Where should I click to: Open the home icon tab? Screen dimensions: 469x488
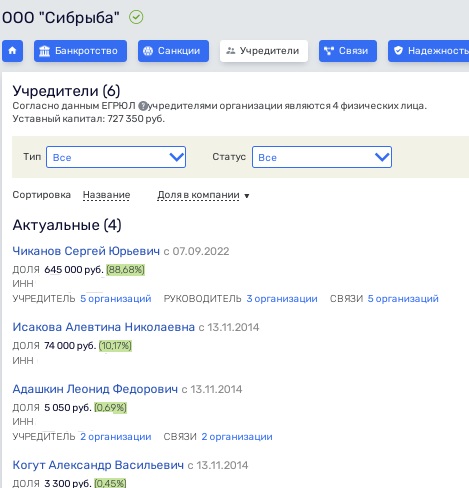click(12, 51)
